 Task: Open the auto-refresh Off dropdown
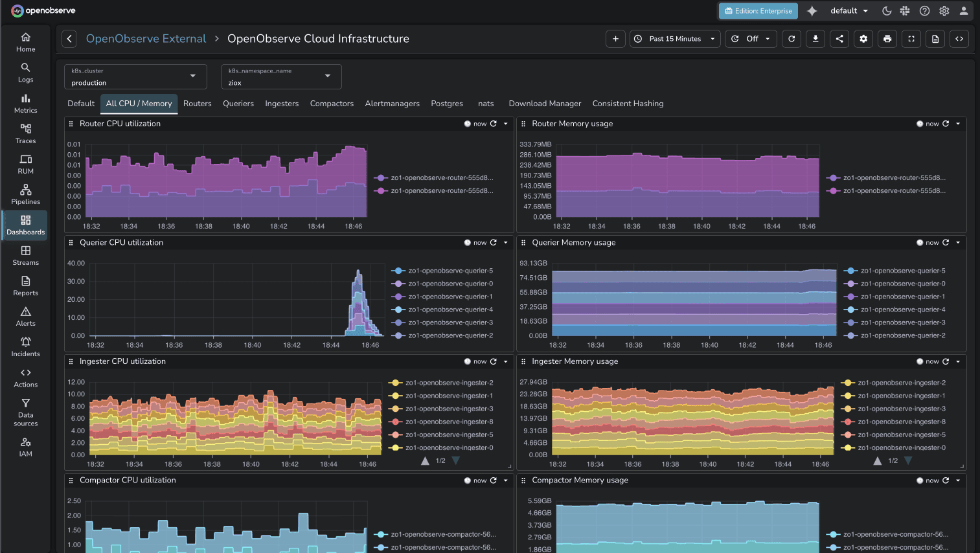[x=750, y=39]
